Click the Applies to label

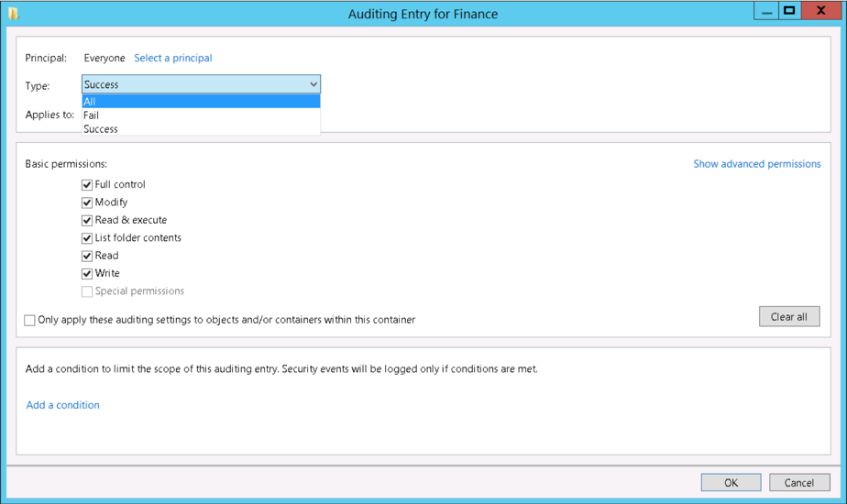[x=49, y=115]
